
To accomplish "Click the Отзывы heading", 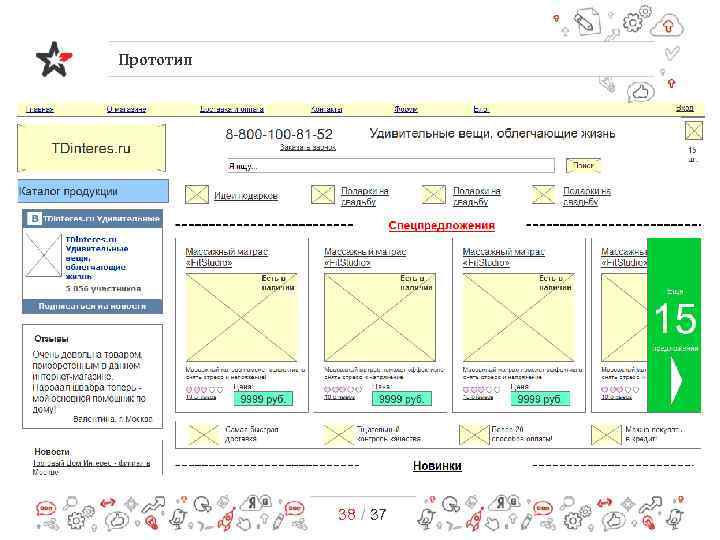I will 51,339.
